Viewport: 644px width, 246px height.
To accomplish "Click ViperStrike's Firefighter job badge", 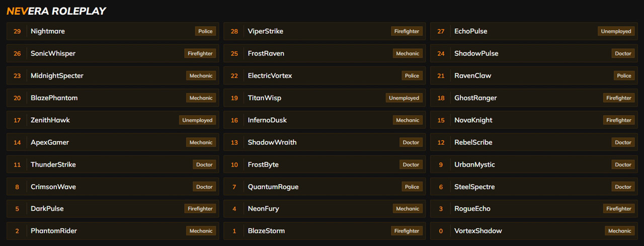I will 407,31.
